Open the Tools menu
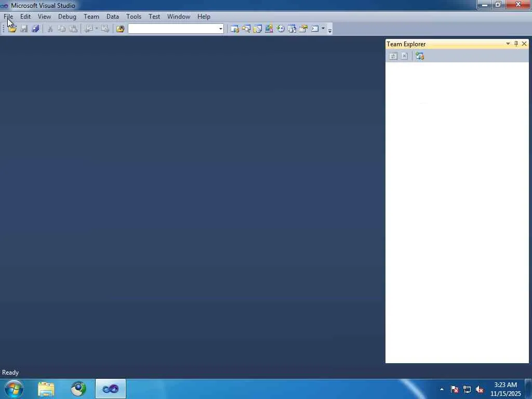This screenshot has width=532, height=399. point(134,17)
